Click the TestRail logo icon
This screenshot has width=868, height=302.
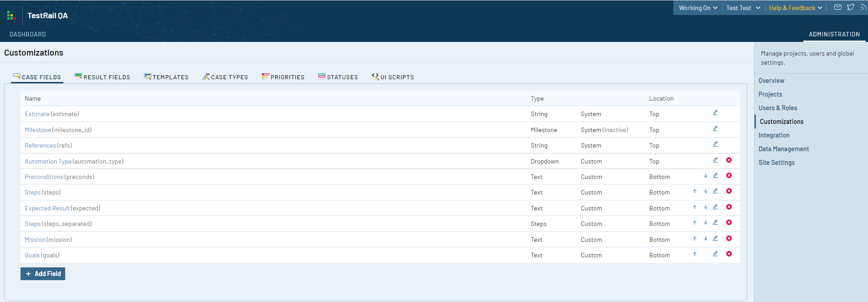click(12, 16)
